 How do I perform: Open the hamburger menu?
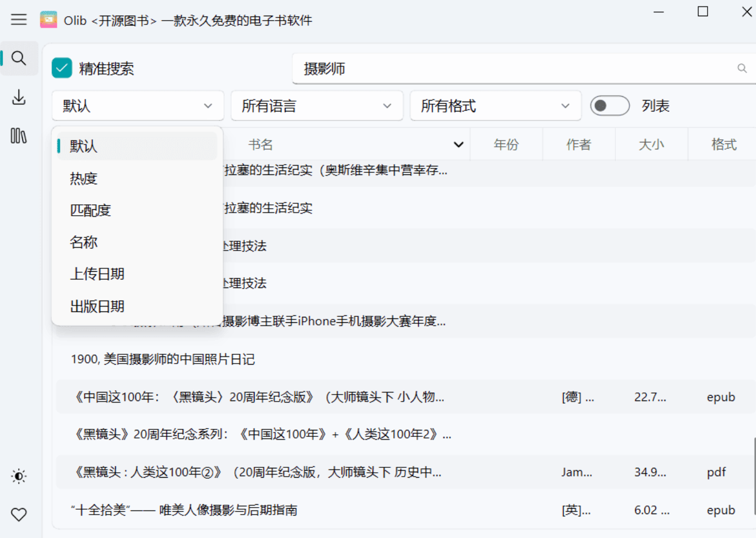click(x=18, y=19)
